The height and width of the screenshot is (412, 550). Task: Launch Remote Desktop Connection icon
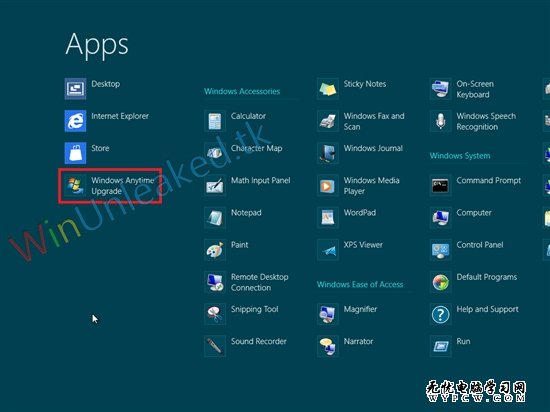pyautogui.click(x=215, y=282)
